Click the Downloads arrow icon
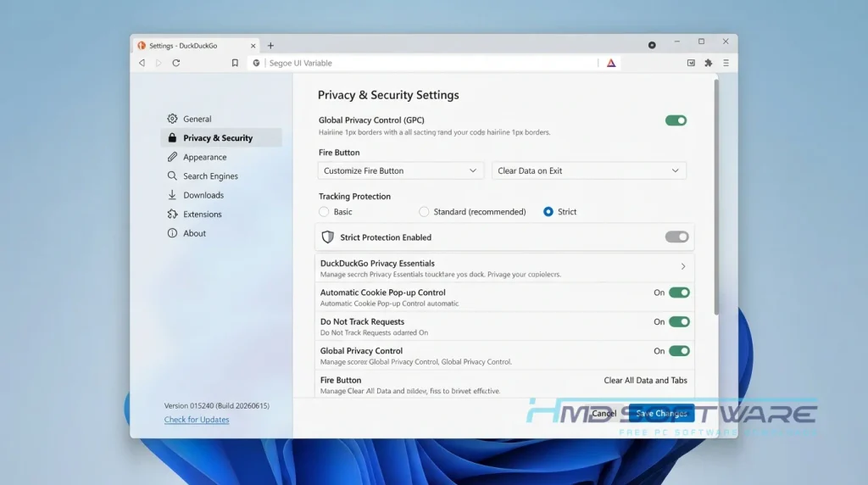The image size is (868, 485). 172,195
